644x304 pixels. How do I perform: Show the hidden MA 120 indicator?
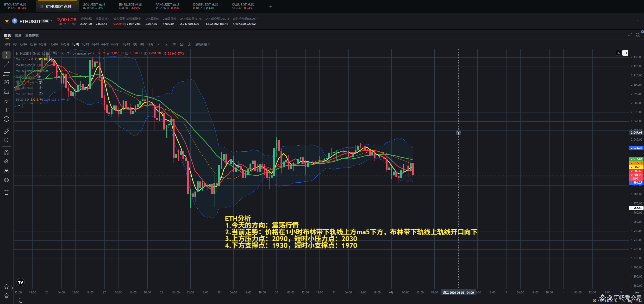coord(40,82)
